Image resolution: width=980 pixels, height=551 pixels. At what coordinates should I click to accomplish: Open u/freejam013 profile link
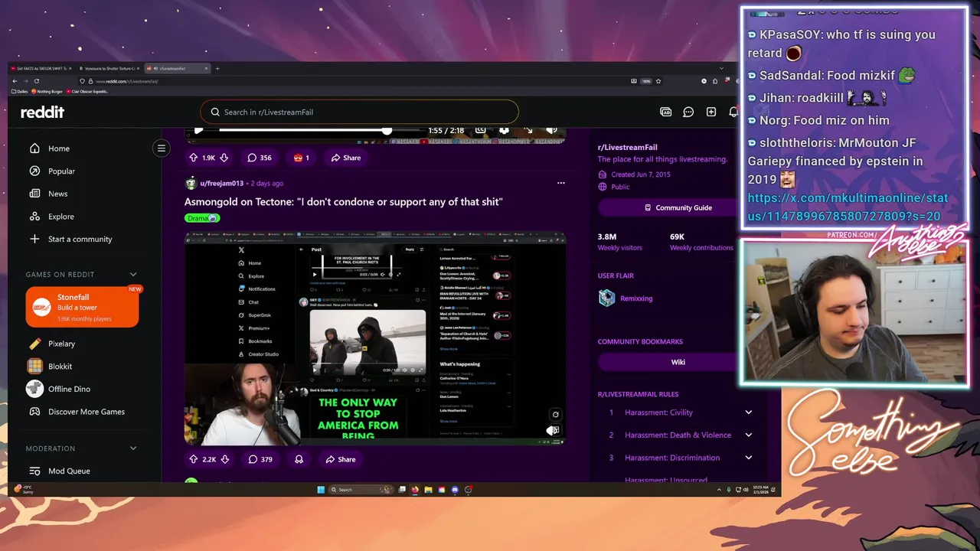click(222, 184)
